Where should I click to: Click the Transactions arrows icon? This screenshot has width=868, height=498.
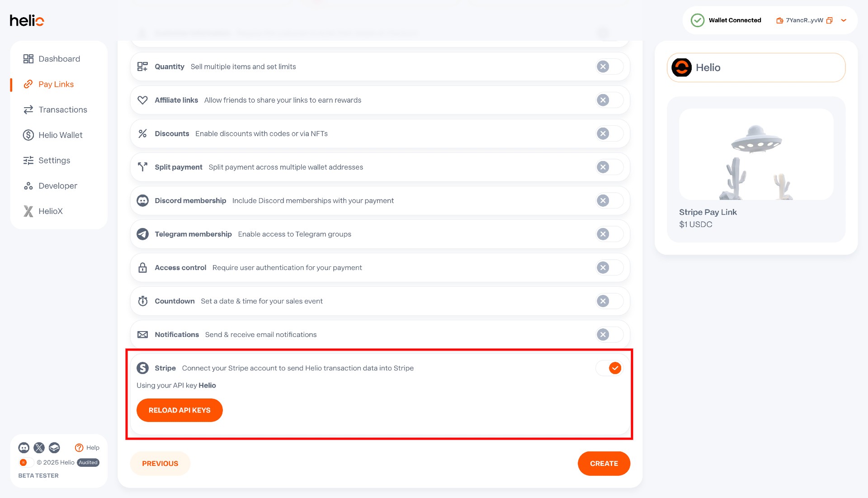tap(28, 109)
